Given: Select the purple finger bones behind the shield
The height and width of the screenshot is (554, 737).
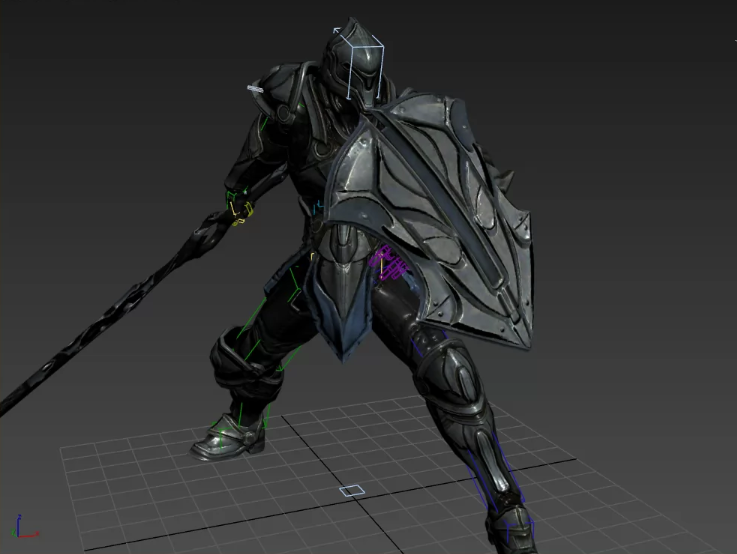Looking at the screenshot, I should pyautogui.click(x=388, y=264).
